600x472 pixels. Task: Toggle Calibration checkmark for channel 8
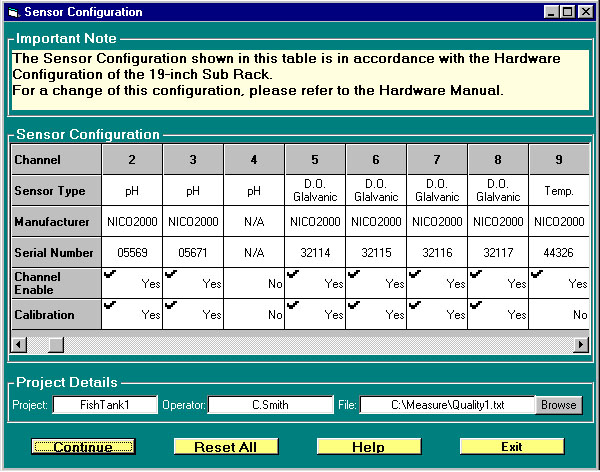click(476, 305)
